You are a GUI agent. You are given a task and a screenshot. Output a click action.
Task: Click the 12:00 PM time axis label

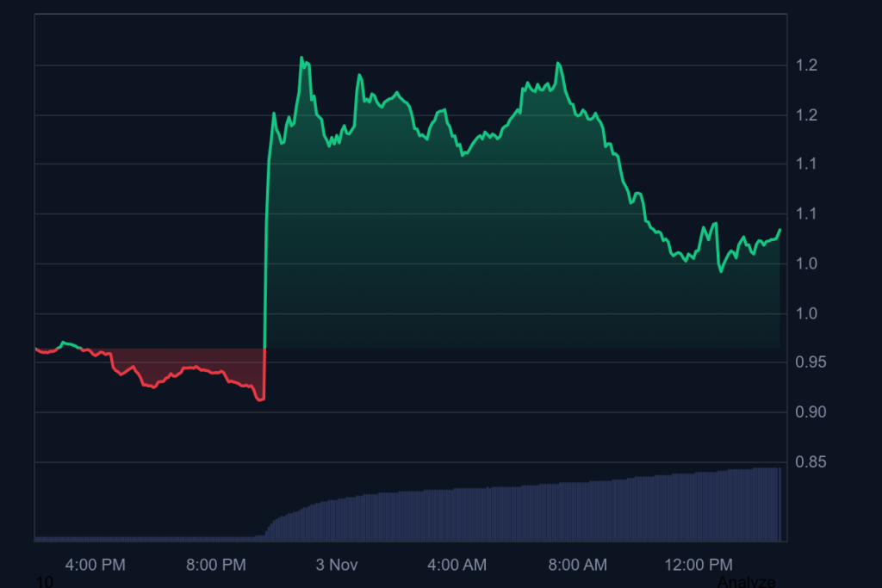pos(698,565)
